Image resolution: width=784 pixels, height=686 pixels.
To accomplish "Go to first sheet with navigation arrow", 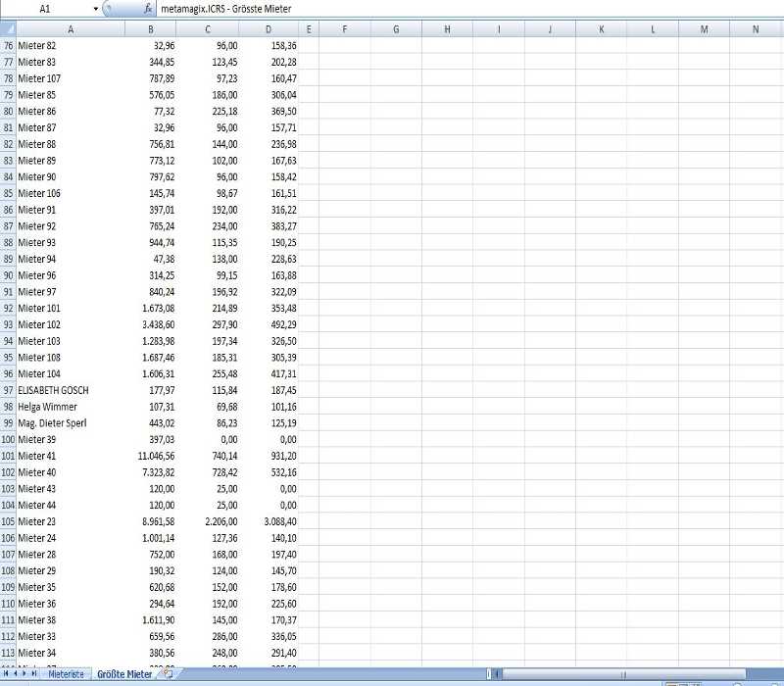I will coord(6,674).
